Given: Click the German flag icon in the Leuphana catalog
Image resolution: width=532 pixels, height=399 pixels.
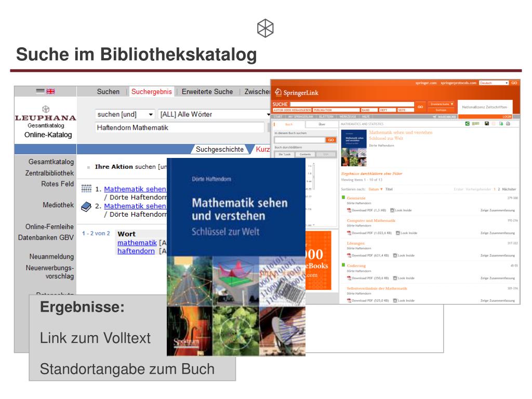Looking at the screenshot, I should pos(41,91).
